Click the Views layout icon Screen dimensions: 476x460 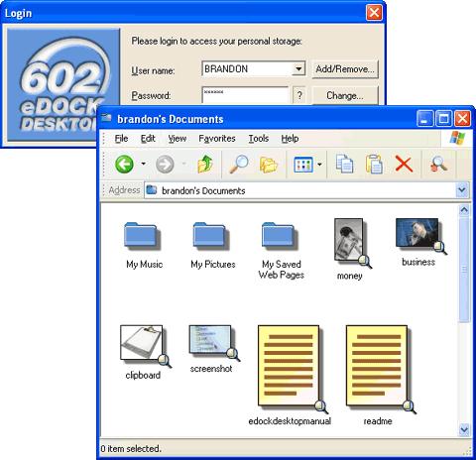coord(303,165)
